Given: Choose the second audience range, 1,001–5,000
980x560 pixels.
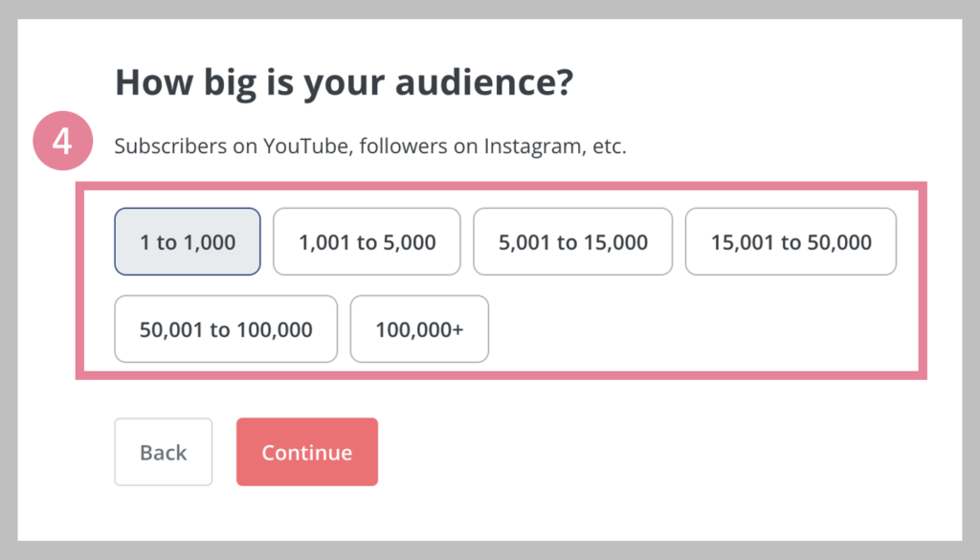Looking at the screenshot, I should click(x=367, y=242).
